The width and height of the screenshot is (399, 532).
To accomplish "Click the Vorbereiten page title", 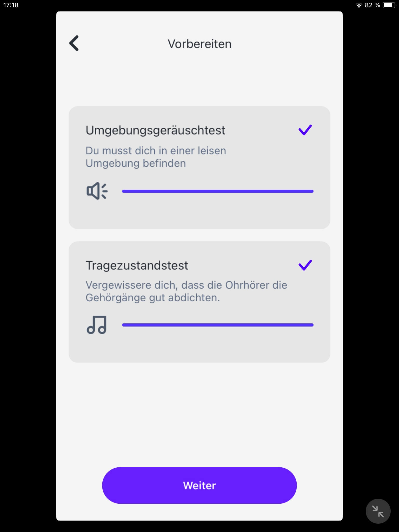I will [x=199, y=44].
